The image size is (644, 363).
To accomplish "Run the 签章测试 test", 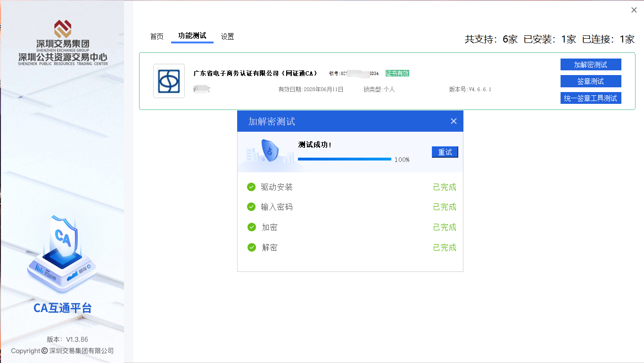I will point(590,81).
